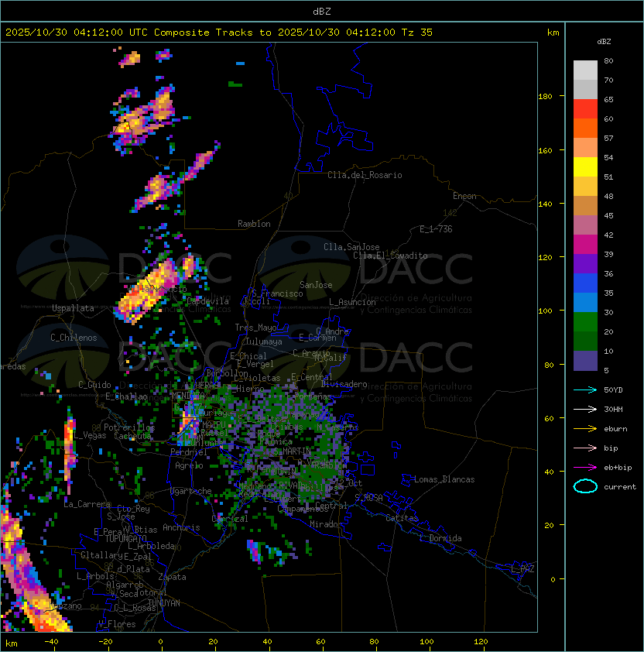
Task: Click the 30HM white arrow legend icon
Action: point(585,409)
